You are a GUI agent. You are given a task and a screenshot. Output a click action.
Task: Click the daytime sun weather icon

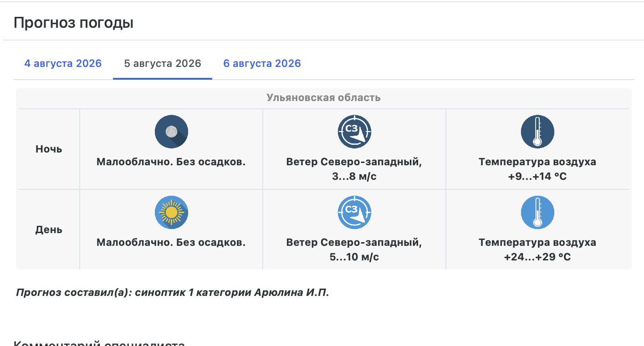pyautogui.click(x=171, y=213)
